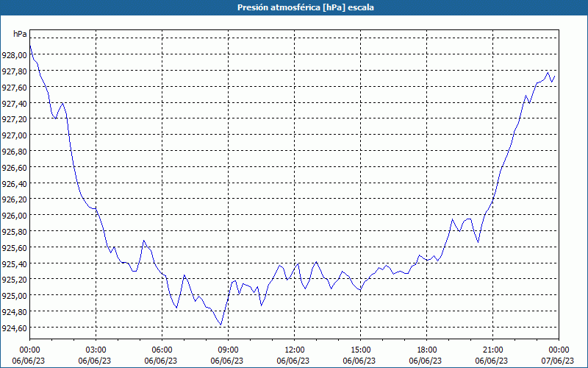Click the 926,20 y-axis value
Image resolution: width=588 pixels, height=368 pixels.
point(14,199)
